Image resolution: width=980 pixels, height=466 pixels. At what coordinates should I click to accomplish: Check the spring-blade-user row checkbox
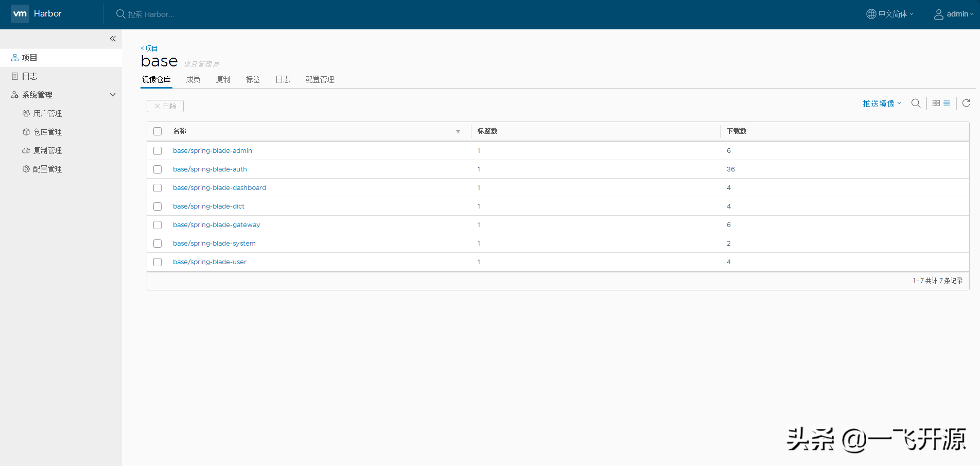point(157,262)
